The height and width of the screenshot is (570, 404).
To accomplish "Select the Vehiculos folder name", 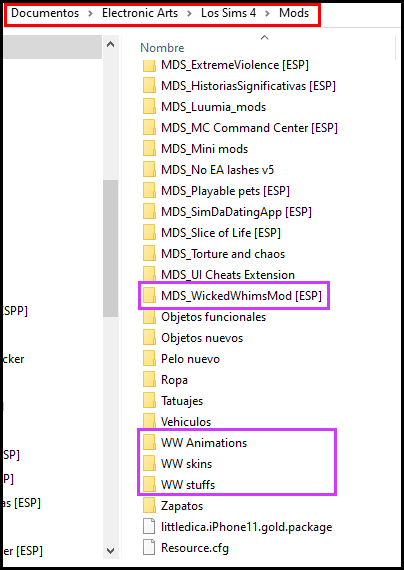I will 186,422.
